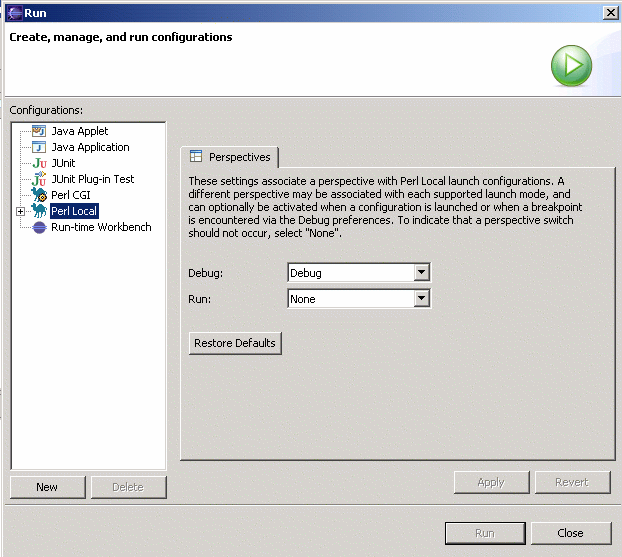Viewport: 622px width, 557px height.
Task: Click the Close button at bottom
Action: click(x=571, y=533)
